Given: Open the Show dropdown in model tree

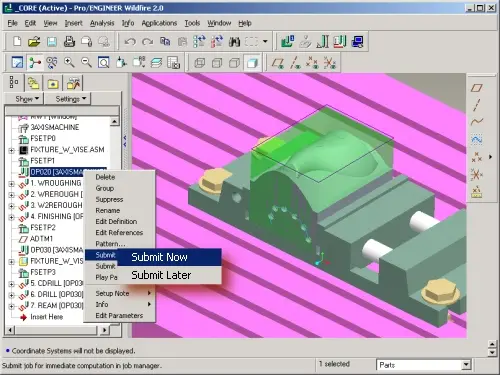Looking at the screenshot, I should 24,99.
